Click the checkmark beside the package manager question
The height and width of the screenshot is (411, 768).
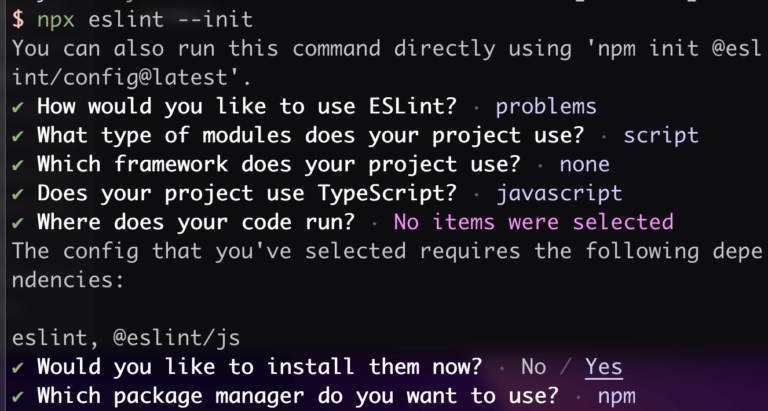(17, 396)
